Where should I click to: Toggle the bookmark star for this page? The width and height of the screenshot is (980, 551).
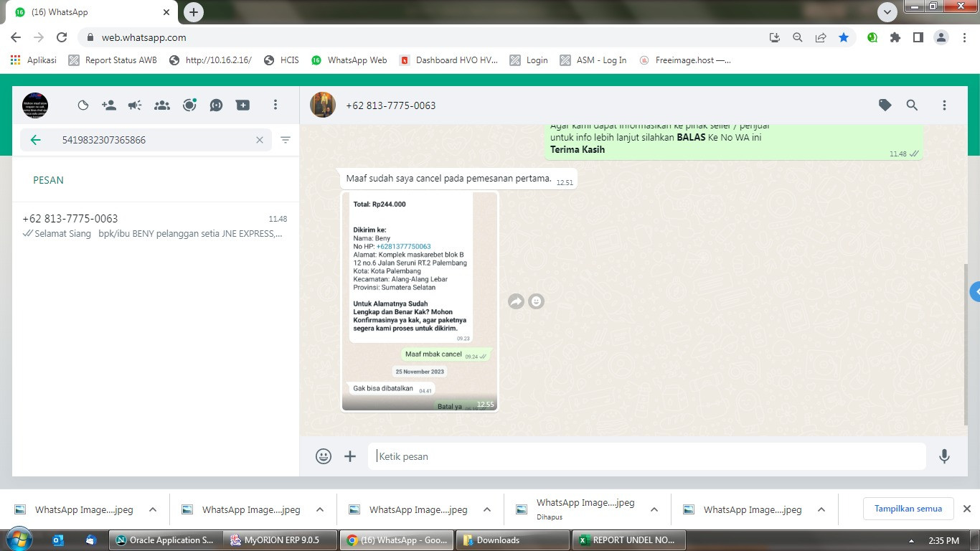(844, 37)
